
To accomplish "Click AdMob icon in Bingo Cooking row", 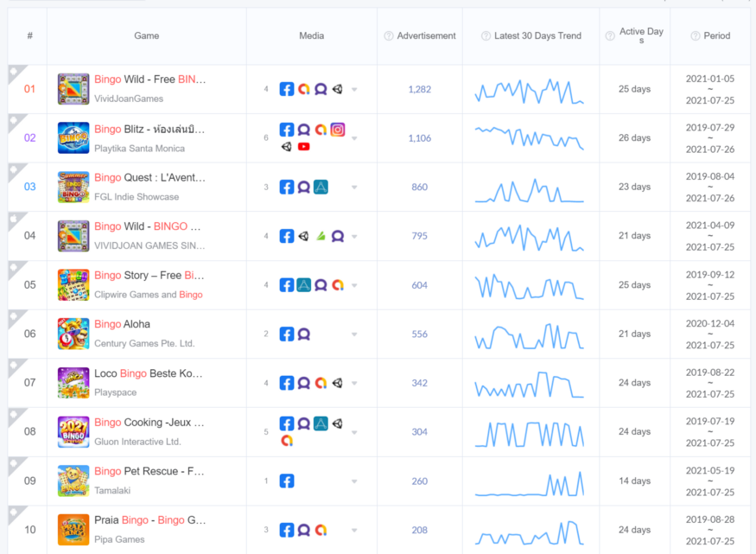I will (x=287, y=440).
